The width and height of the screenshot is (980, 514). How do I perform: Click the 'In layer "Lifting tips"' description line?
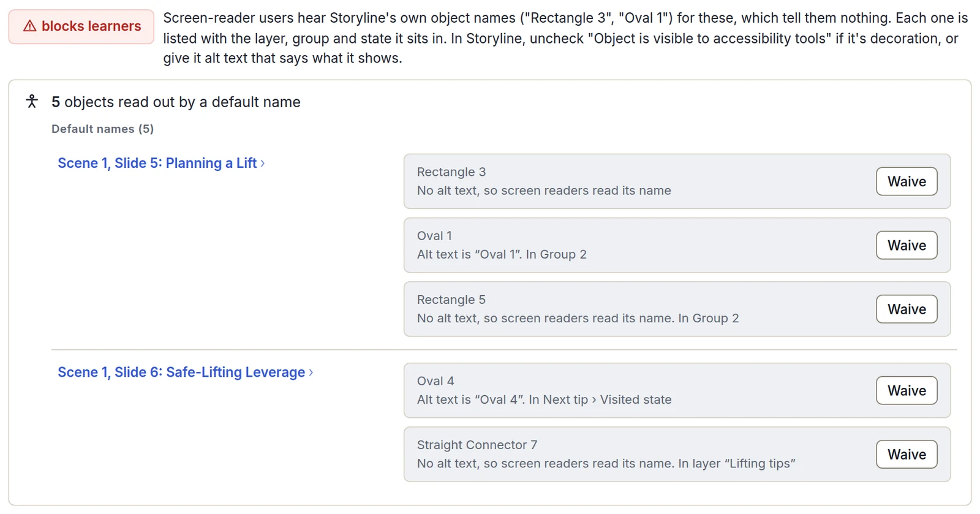click(606, 463)
